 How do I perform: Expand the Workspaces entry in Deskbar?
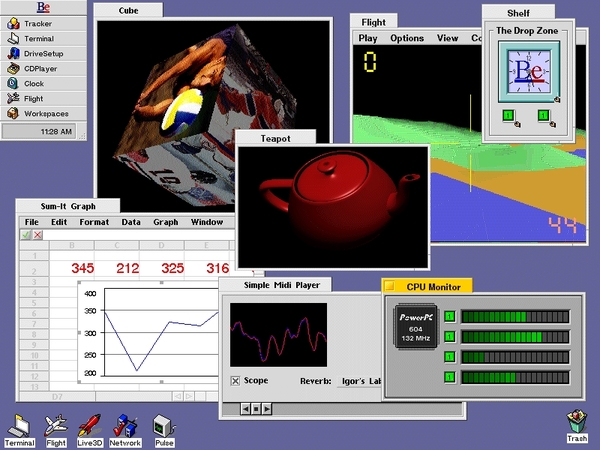click(x=44, y=113)
